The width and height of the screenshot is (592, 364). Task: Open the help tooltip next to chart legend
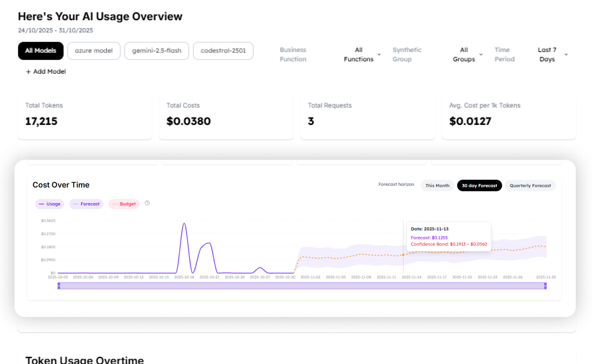click(147, 203)
